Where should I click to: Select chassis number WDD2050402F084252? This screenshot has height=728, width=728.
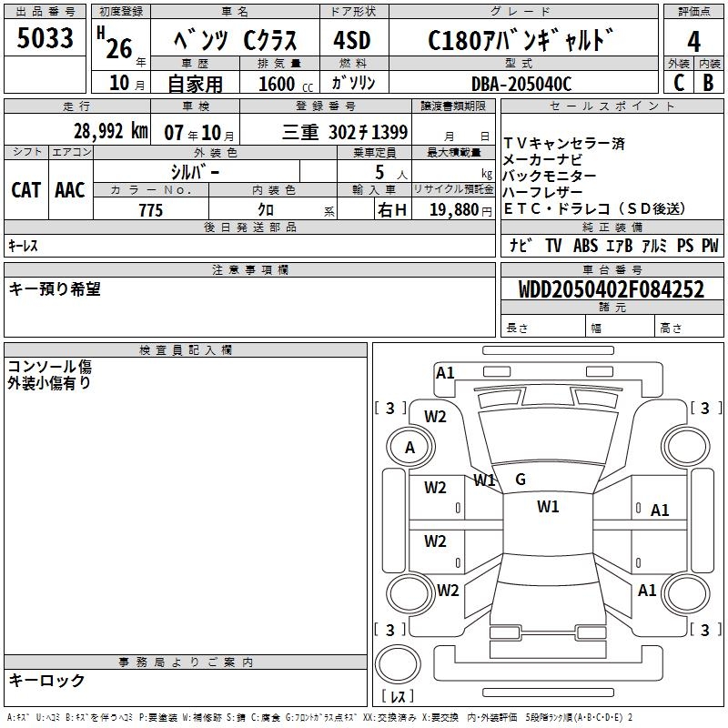coord(611,289)
